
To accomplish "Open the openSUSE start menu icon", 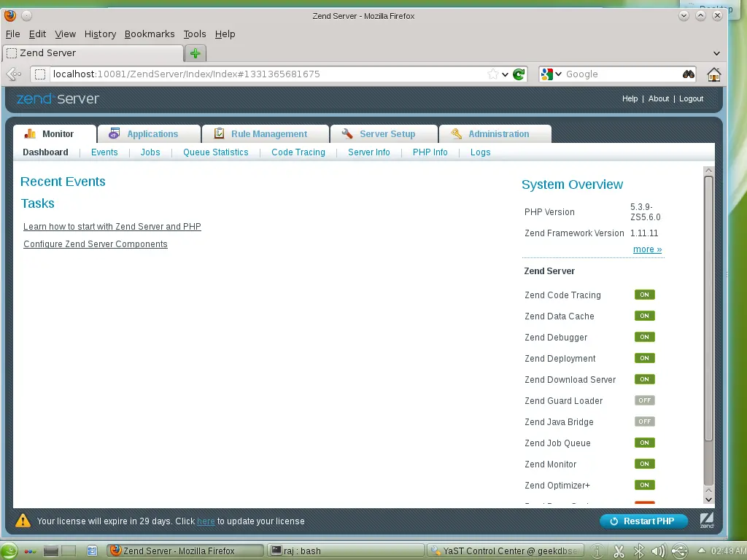I will pos(9,551).
